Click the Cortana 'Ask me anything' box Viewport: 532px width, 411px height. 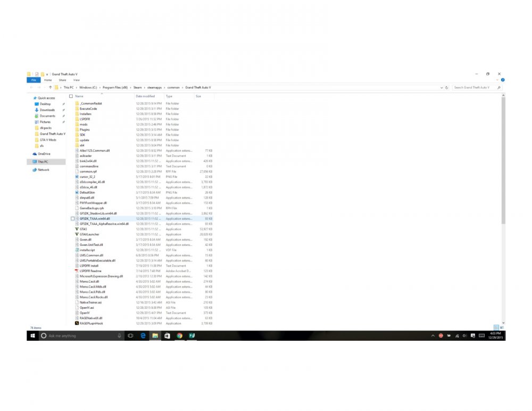click(81, 335)
